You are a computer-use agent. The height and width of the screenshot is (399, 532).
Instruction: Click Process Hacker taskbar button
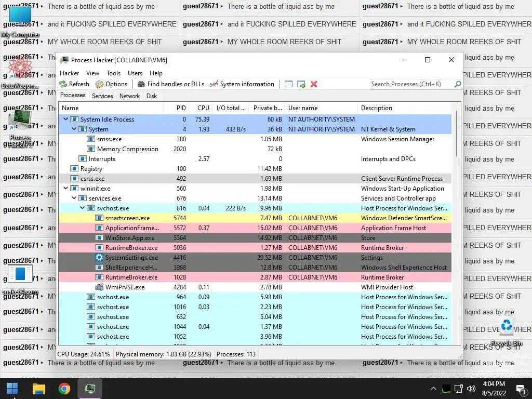[90, 389]
